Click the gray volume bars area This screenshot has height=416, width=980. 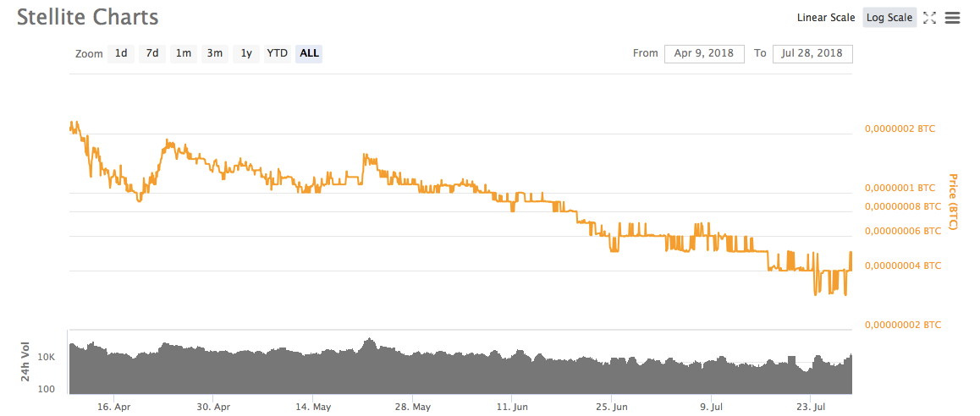(x=460, y=369)
